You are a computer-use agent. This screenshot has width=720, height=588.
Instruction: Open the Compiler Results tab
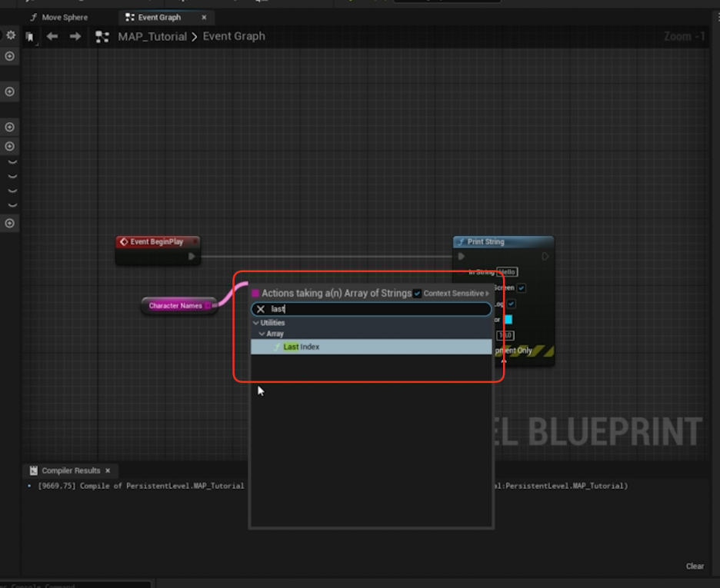coord(71,470)
